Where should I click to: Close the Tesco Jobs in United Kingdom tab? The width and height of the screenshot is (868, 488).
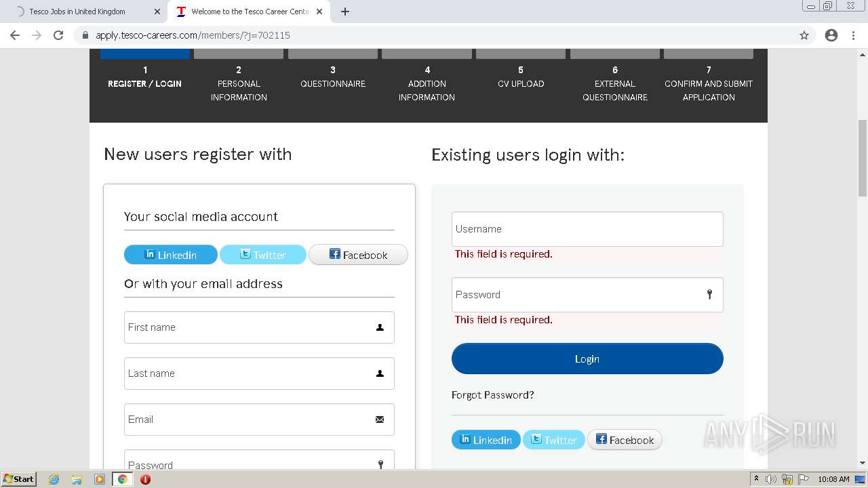[x=157, y=12]
